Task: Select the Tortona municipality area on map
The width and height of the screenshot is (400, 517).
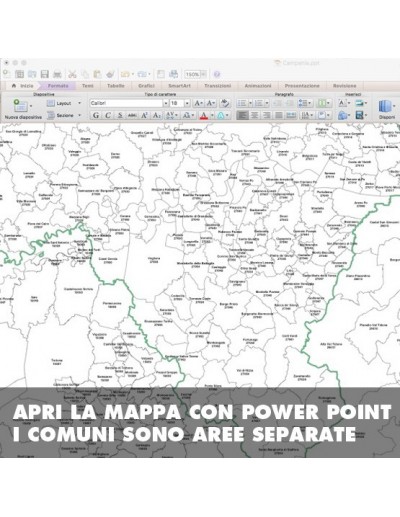Action: click(x=56, y=362)
